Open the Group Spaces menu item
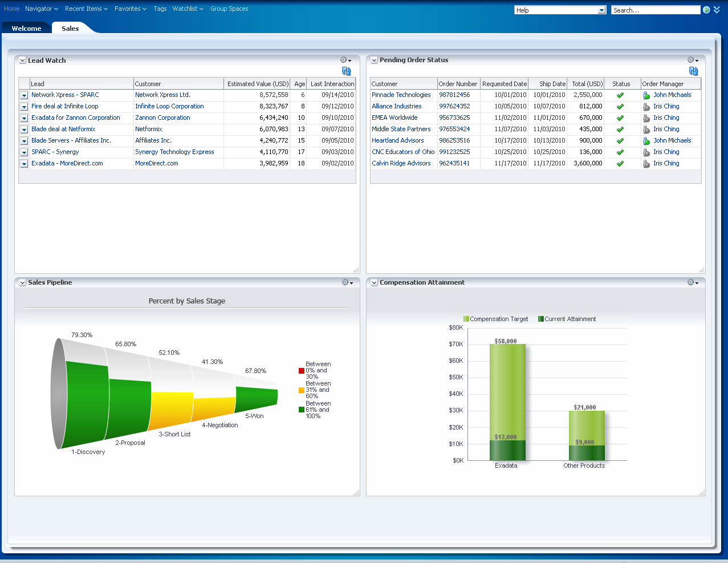The width and height of the screenshot is (728, 563). [229, 9]
